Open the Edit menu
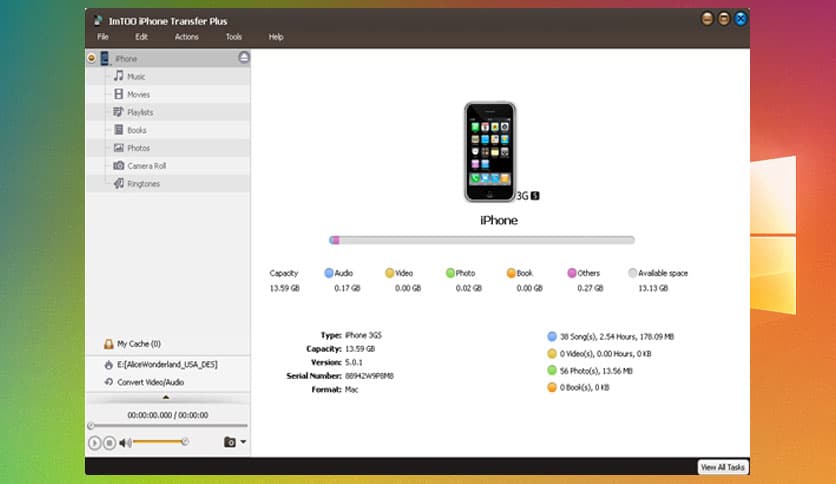 pos(141,37)
